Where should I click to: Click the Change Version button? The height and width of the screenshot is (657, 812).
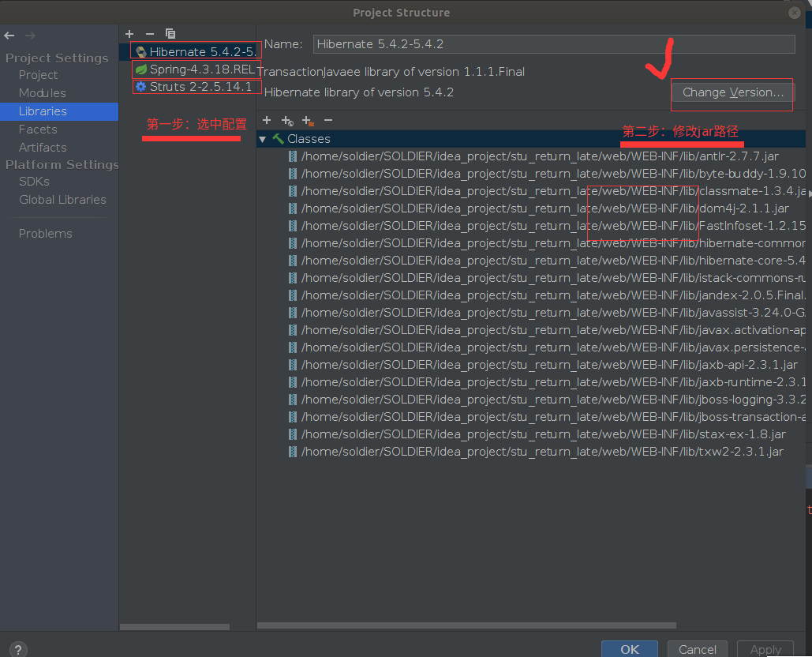tap(733, 92)
